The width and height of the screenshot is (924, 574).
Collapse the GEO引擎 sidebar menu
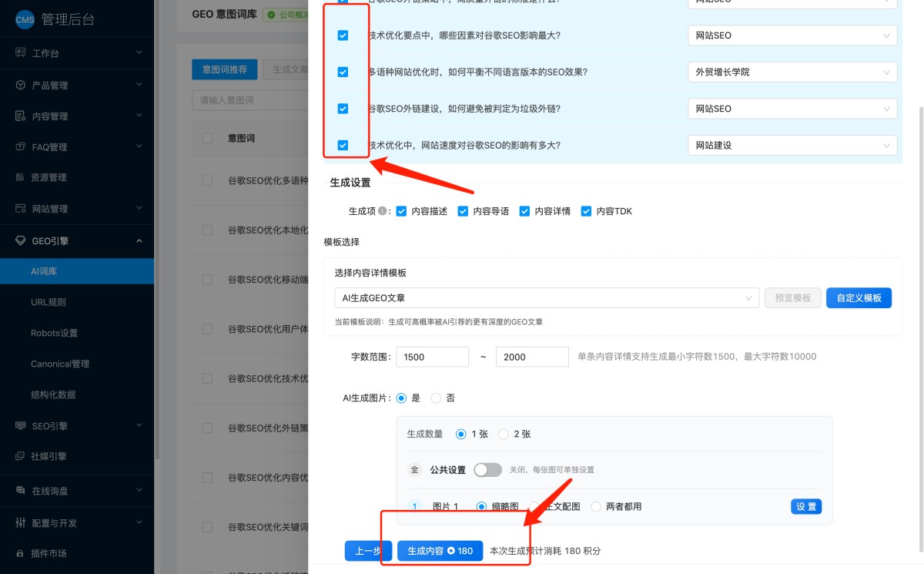(x=139, y=240)
